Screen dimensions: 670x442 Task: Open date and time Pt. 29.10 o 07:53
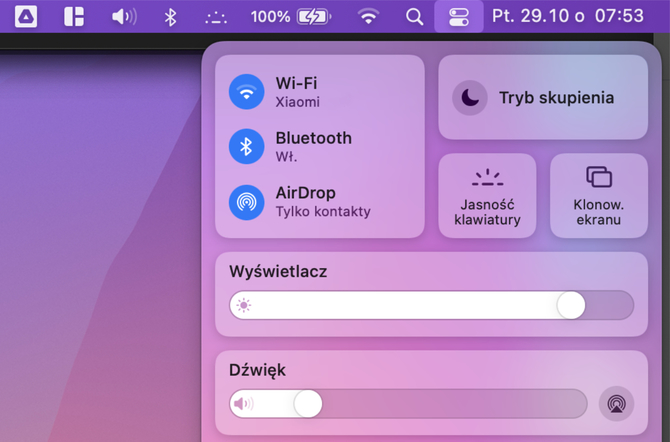(568, 16)
